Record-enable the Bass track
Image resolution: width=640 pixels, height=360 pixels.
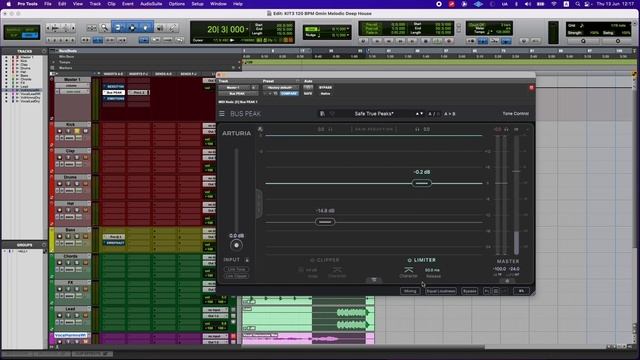pos(60,236)
